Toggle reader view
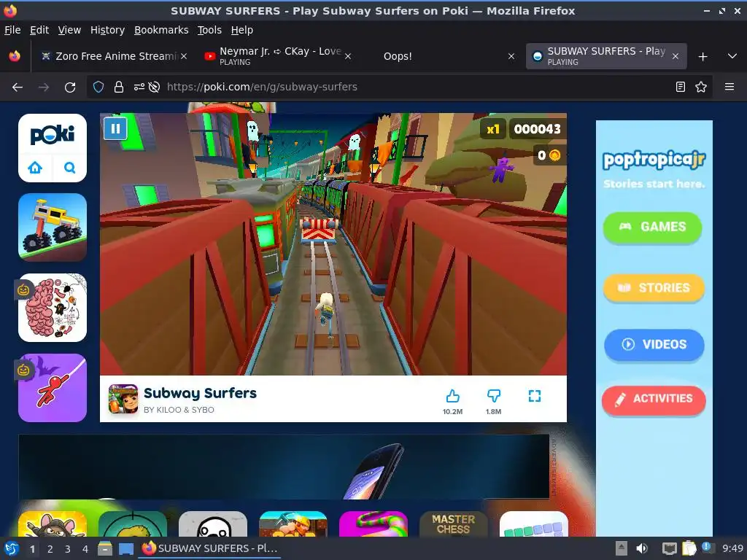Screen dimensions: 747x560 click(x=681, y=87)
